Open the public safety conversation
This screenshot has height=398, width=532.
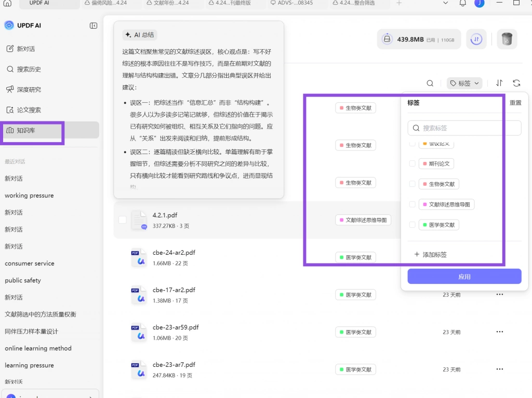(x=23, y=280)
